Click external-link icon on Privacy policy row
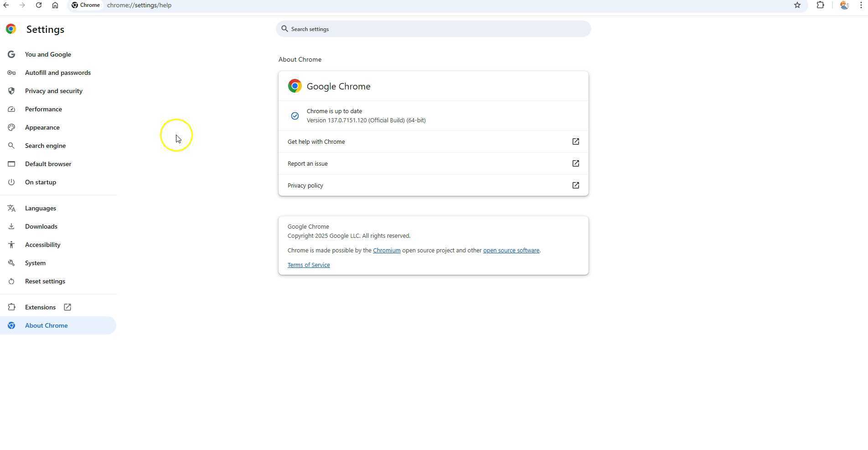The height and width of the screenshot is (450, 868). 576,185
